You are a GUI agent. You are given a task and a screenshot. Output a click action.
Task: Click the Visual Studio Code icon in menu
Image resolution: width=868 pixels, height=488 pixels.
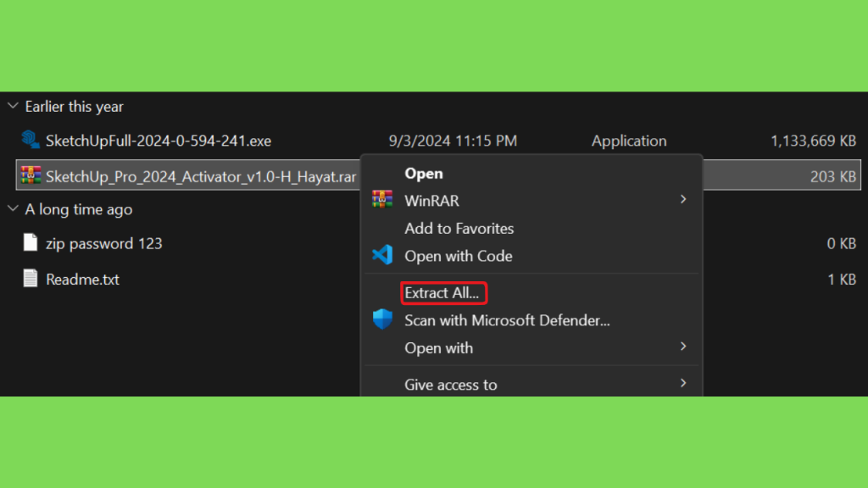[x=382, y=255]
